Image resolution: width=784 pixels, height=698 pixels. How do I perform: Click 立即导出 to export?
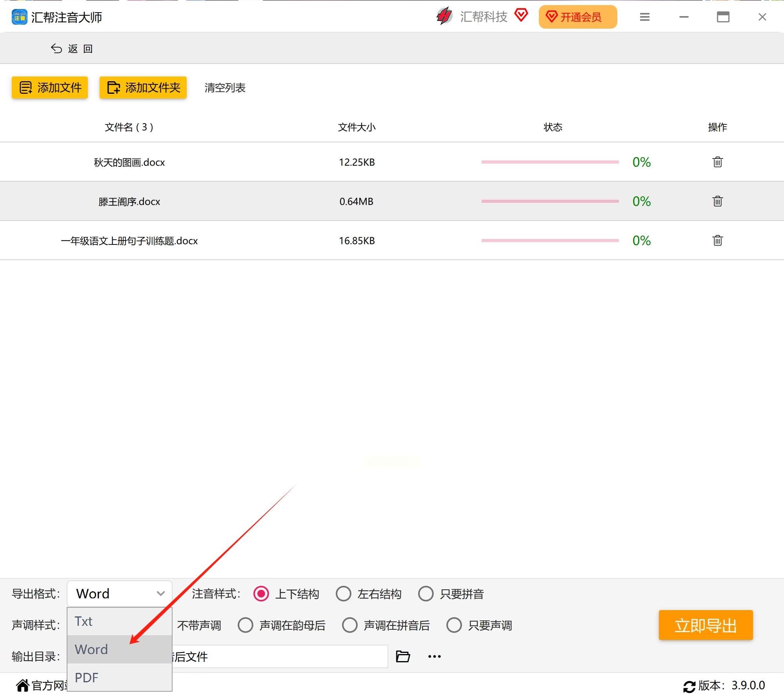pyautogui.click(x=706, y=625)
